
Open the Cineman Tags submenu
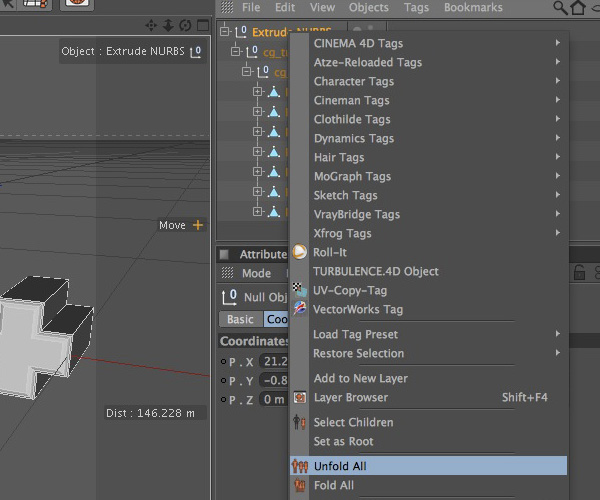pyautogui.click(x=429, y=100)
